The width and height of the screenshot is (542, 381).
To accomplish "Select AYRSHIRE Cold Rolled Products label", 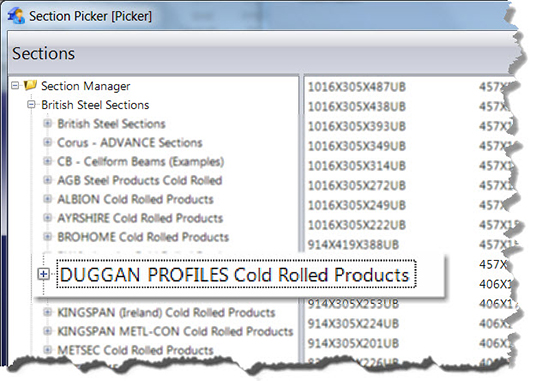I will point(140,218).
